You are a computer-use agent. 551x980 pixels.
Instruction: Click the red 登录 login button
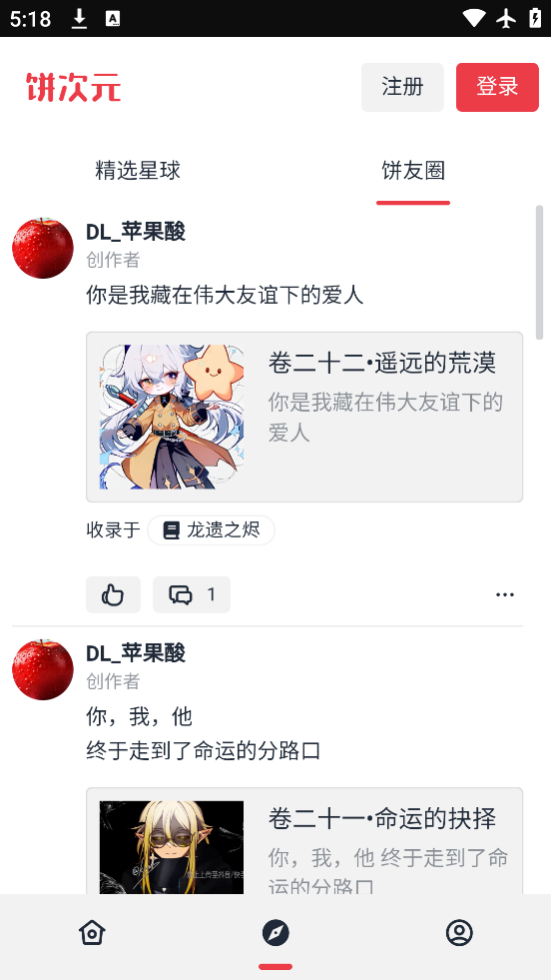[497, 87]
